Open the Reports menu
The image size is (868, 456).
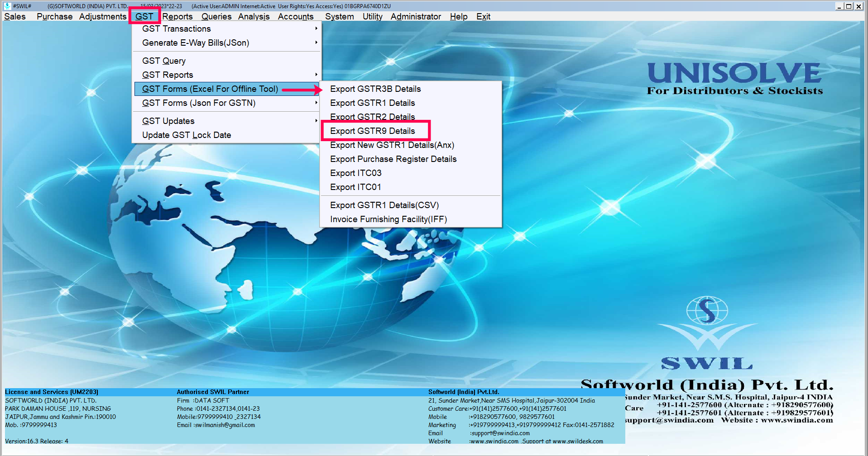[x=177, y=16]
